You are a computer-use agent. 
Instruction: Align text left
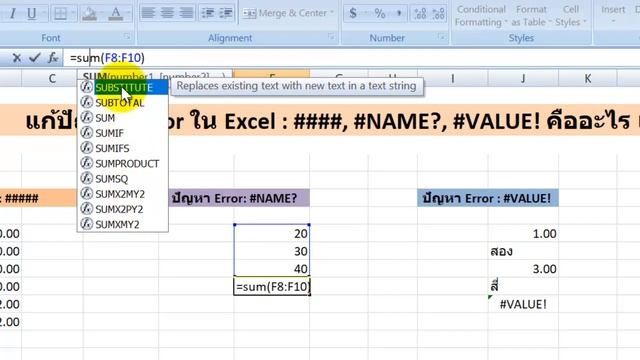[x=148, y=13]
